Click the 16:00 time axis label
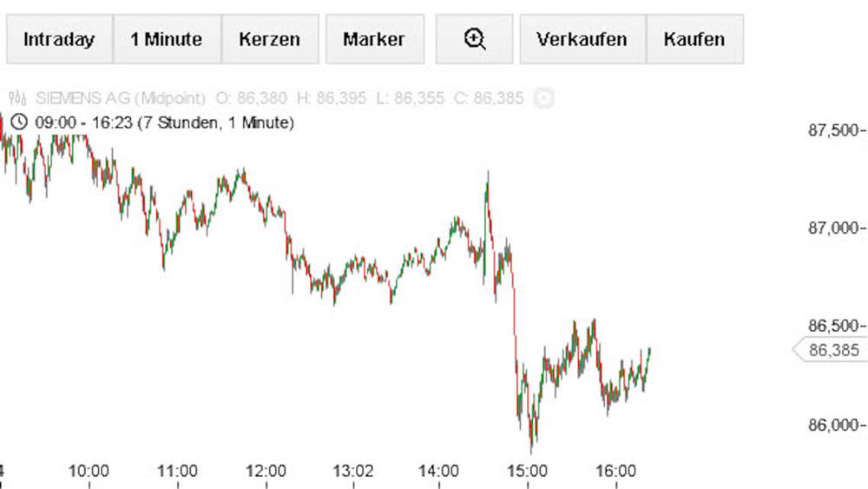Image resolution: width=868 pixels, height=489 pixels. pos(615,472)
